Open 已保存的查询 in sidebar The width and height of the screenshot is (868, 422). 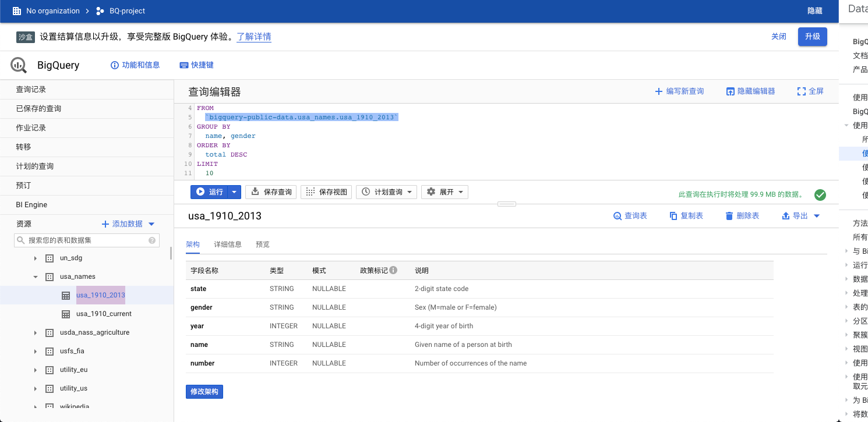pos(87,109)
